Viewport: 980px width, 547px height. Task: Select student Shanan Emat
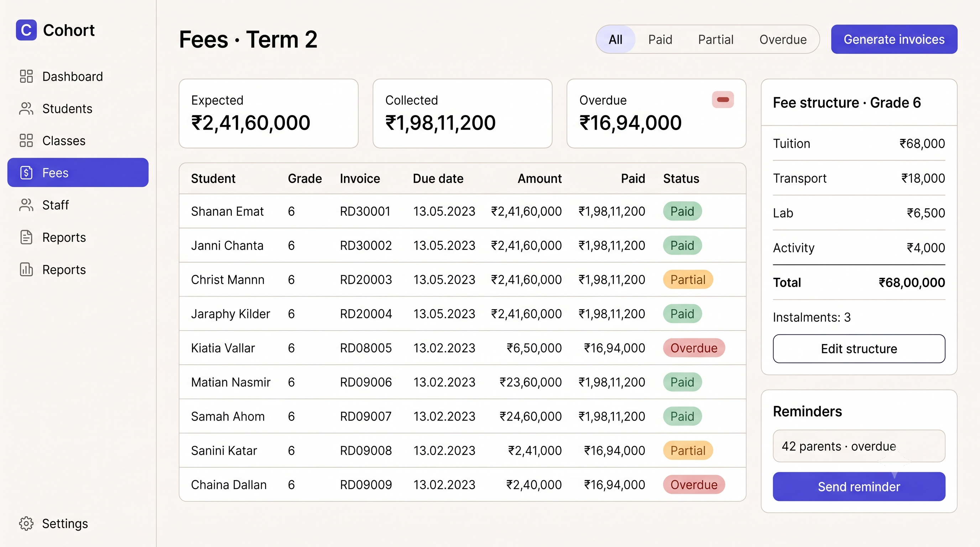(227, 211)
